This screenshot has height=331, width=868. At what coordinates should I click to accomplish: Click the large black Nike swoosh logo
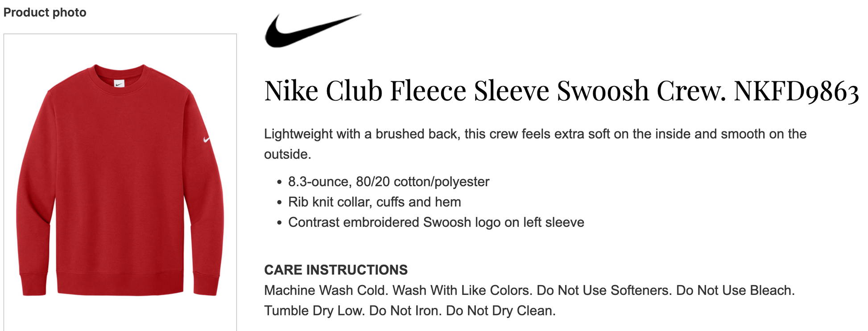click(313, 30)
